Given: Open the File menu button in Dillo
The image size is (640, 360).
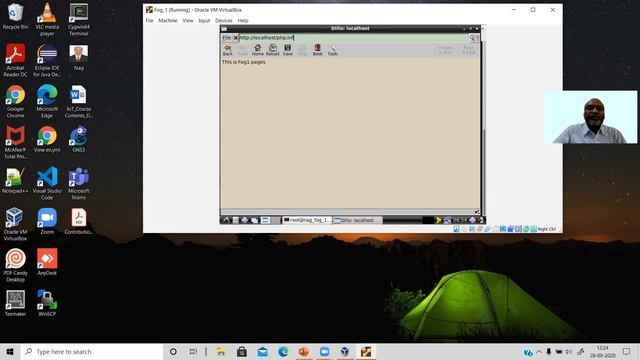Looking at the screenshot, I should coord(227,38).
